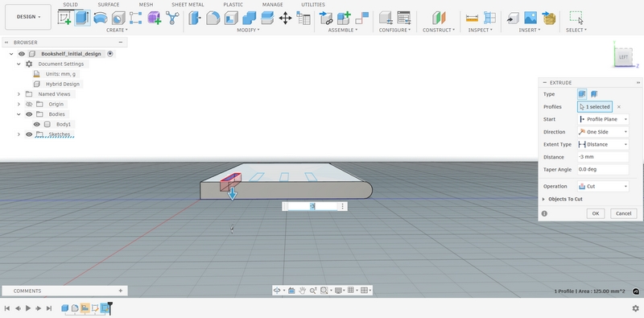The image size is (644, 318).
Task: Select the Insert McMaster-Carr component tool
Action: 549,18
